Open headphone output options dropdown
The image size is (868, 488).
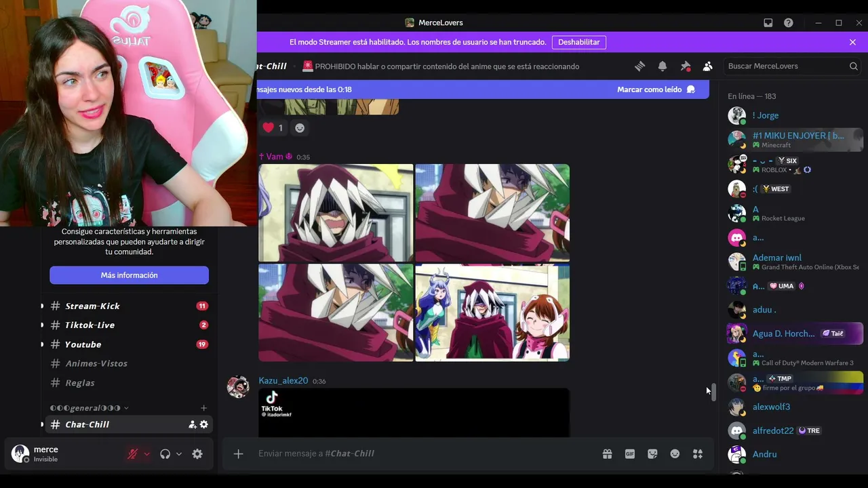tap(179, 454)
